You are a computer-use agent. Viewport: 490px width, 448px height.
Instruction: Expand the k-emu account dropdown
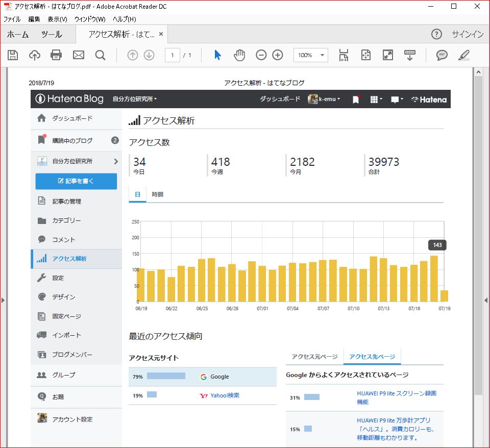tap(327, 99)
